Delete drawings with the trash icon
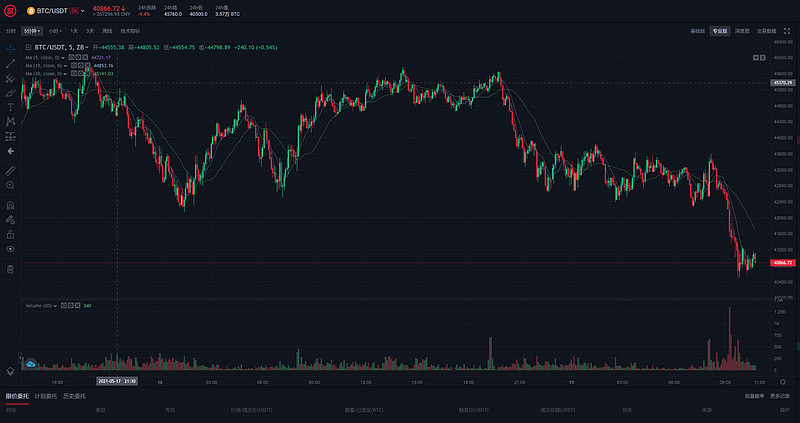 [10, 268]
